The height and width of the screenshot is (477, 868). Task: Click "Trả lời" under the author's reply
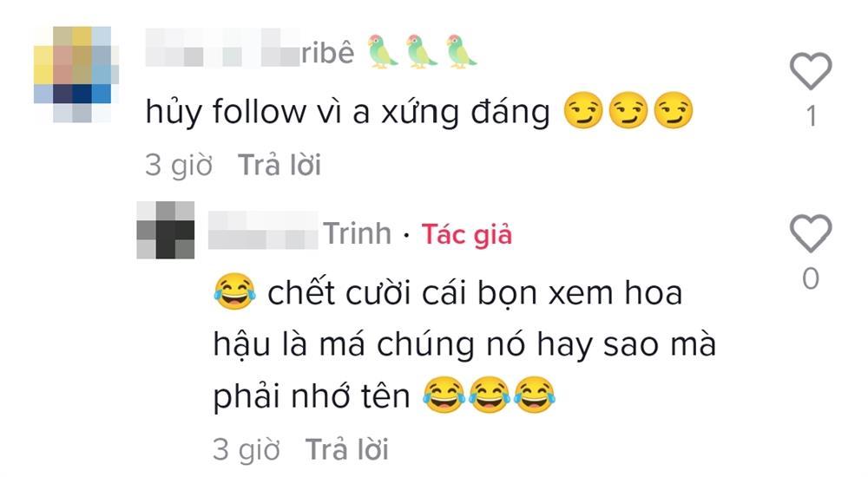(346, 448)
